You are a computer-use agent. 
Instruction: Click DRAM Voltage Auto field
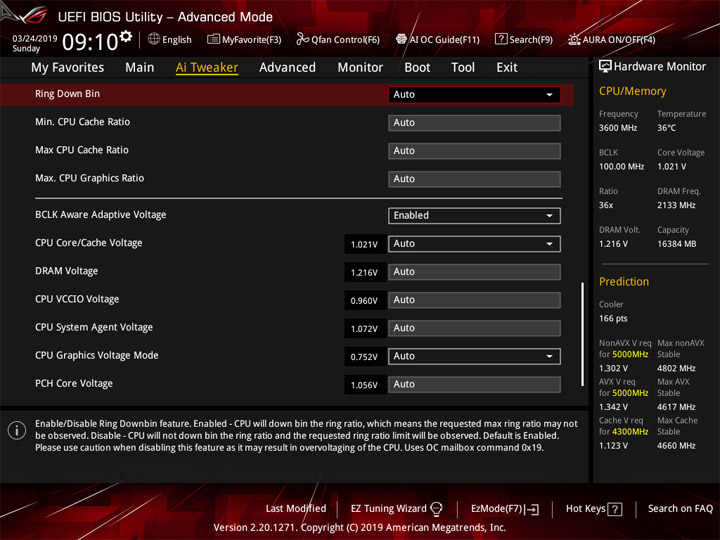(474, 272)
